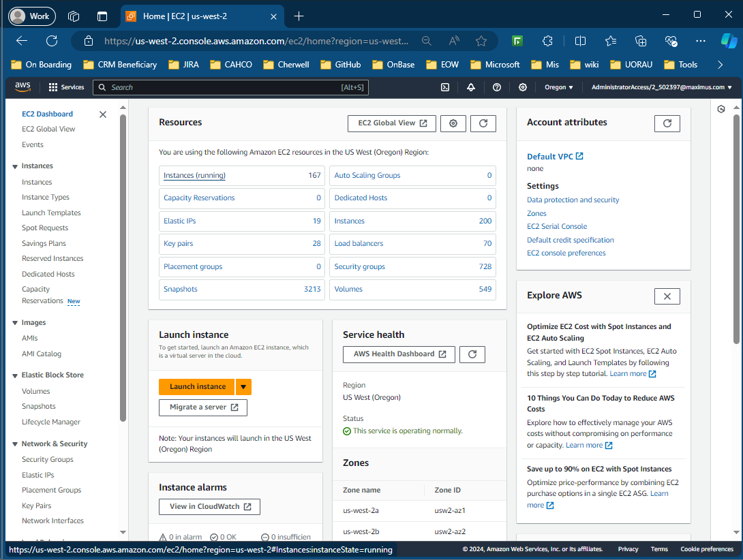
Task: Open browser collections icon
Action: pyautogui.click(x=641, y=42)
